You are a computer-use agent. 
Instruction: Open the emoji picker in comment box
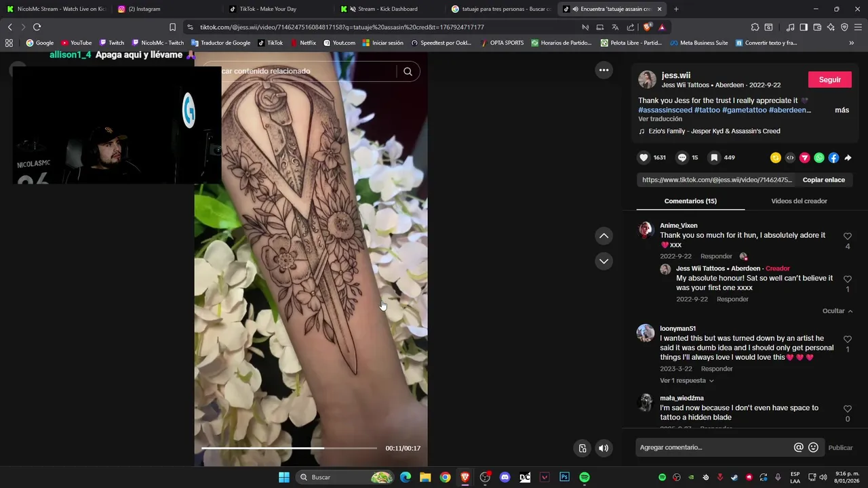pos(813,447)
